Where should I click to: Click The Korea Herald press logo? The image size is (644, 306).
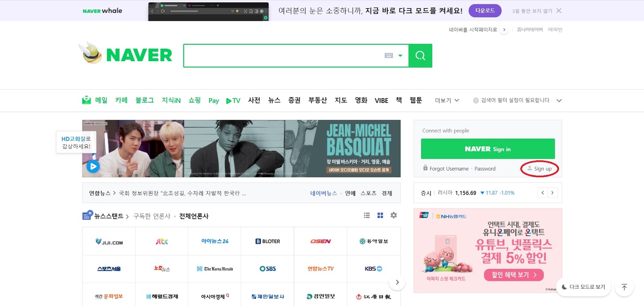pos(215,269)
